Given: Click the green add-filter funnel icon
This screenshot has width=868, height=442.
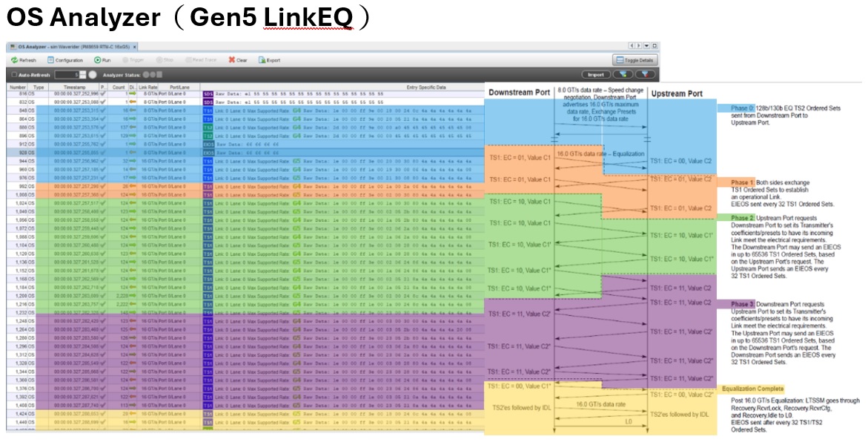Looking at the screenshot, I should point(621,75).
